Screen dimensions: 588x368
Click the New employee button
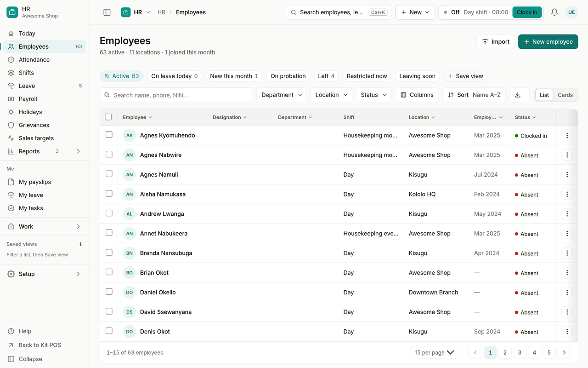(x=548, y=41)
